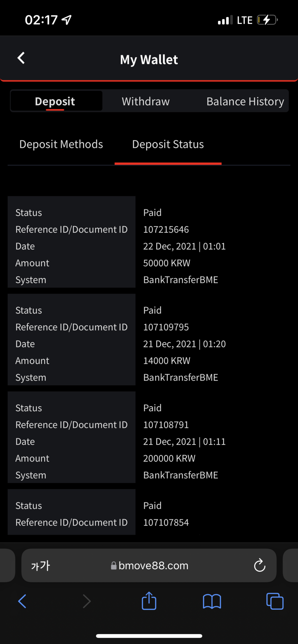298x644 pixels.
Task: Open Safari tabs overview icon
Action: (x=275, y=601)
